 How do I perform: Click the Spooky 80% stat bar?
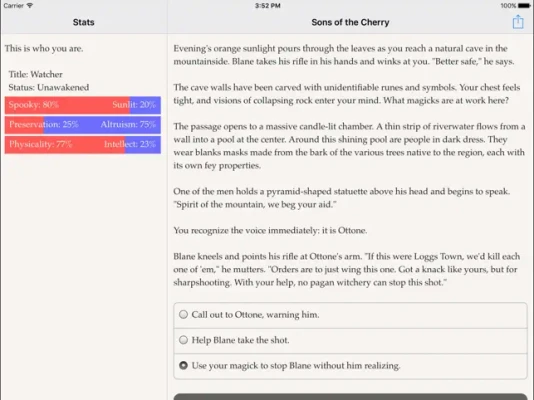point(67,105)
